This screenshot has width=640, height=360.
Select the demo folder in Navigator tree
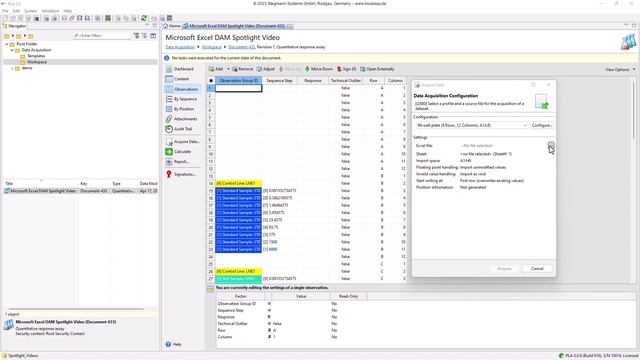coord(27,68)
